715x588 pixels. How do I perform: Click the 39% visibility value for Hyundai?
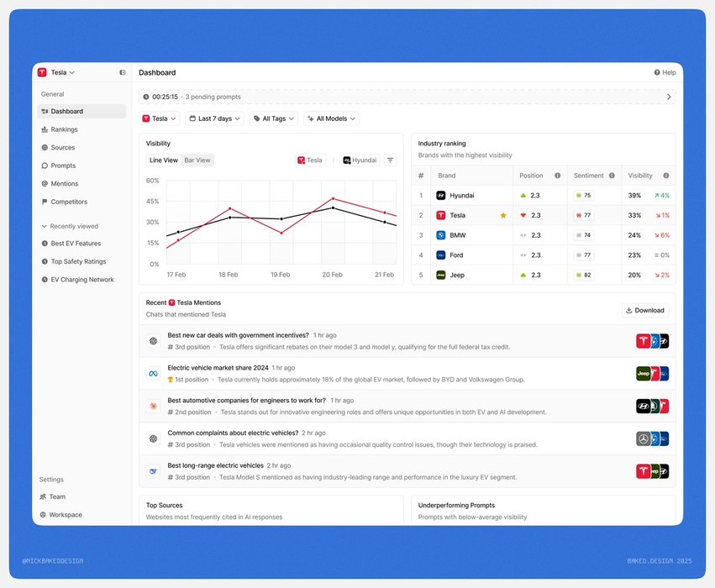pyautogui.click(x=634, y=196)
